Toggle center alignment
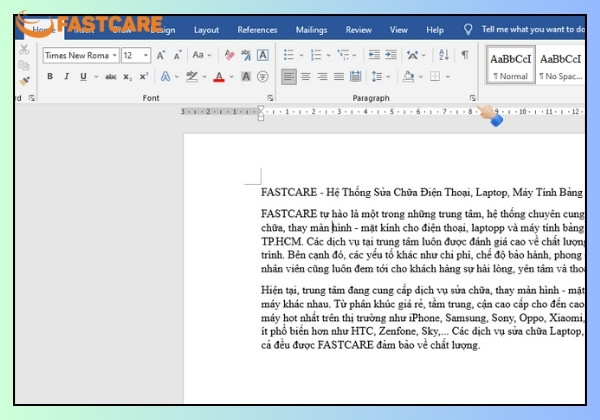This screenshot has height=420, width=600. tap(305, 77)
